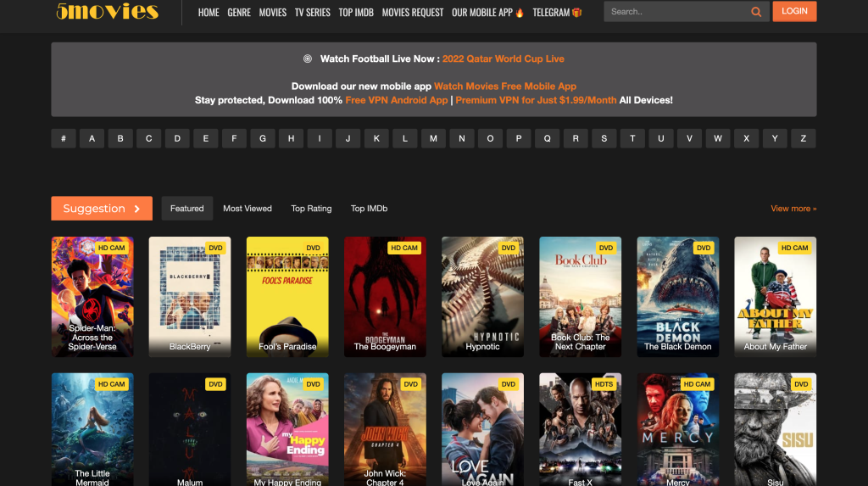Filter titles by letter P
Viewport: 868px width, 486px height.
tap(519, 138)
